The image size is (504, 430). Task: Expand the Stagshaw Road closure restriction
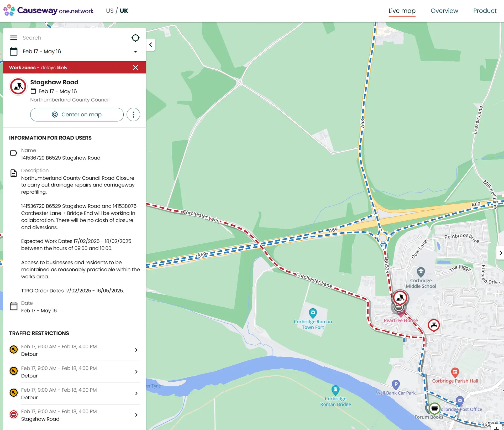[136, 415]
